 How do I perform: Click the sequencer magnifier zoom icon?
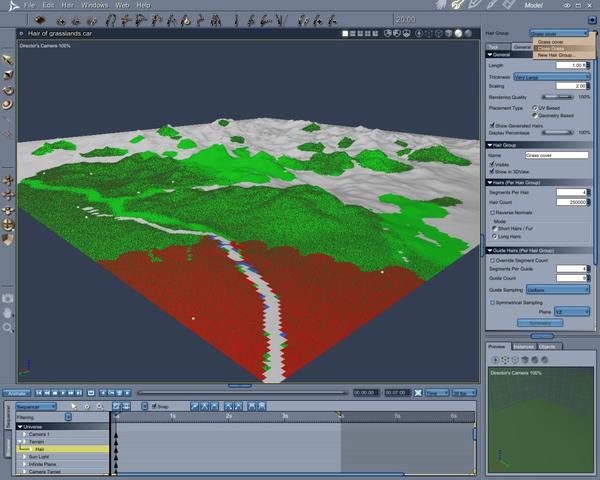coord(99,406)
